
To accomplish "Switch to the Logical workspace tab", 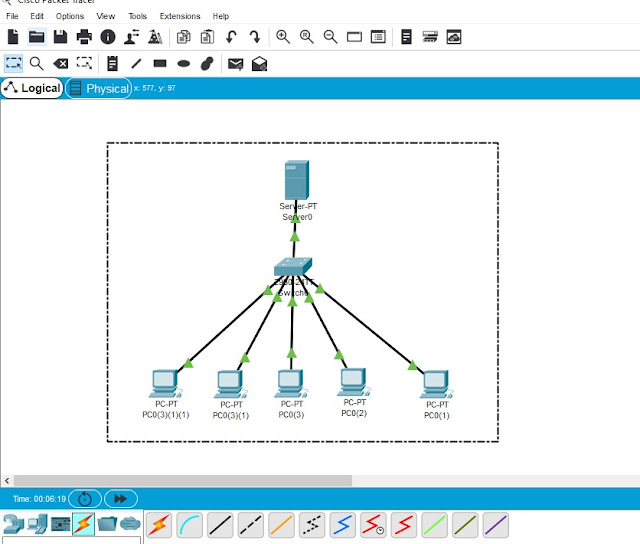I will click(32, 88).
